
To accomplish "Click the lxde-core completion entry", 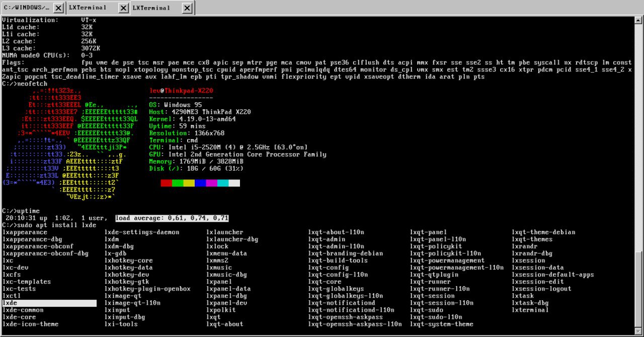I will pos(19,317).
